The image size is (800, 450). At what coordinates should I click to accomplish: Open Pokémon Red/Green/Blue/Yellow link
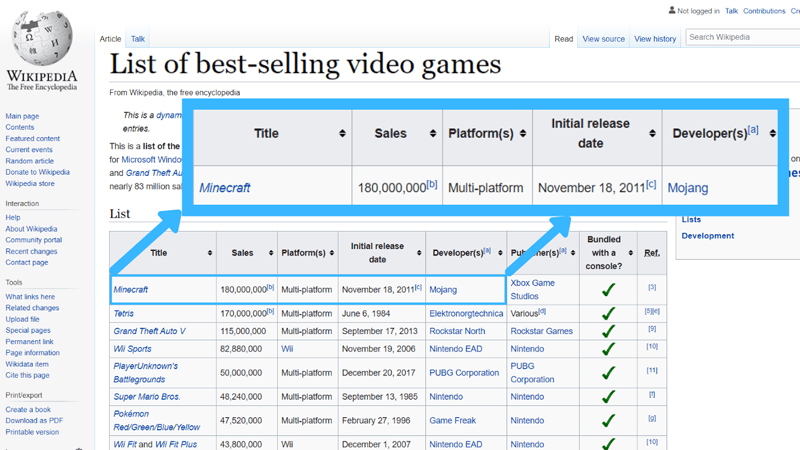point(157,420)
